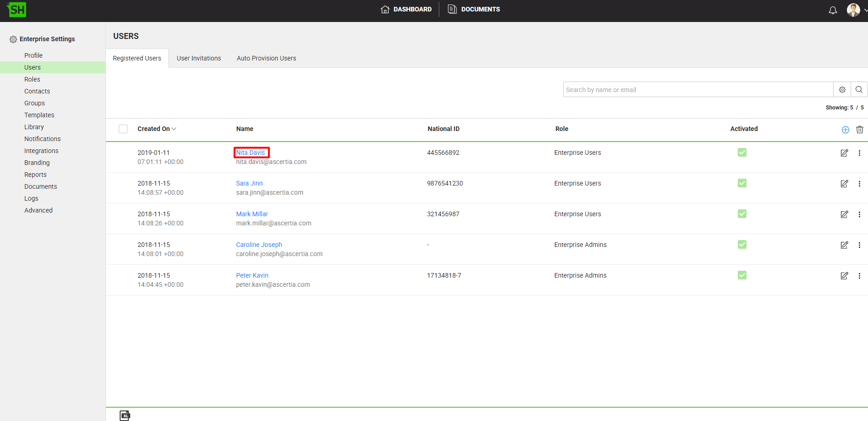Export users with the Excel icon
The width and height of the screenshot is (868, 421).
coord(125,416)
